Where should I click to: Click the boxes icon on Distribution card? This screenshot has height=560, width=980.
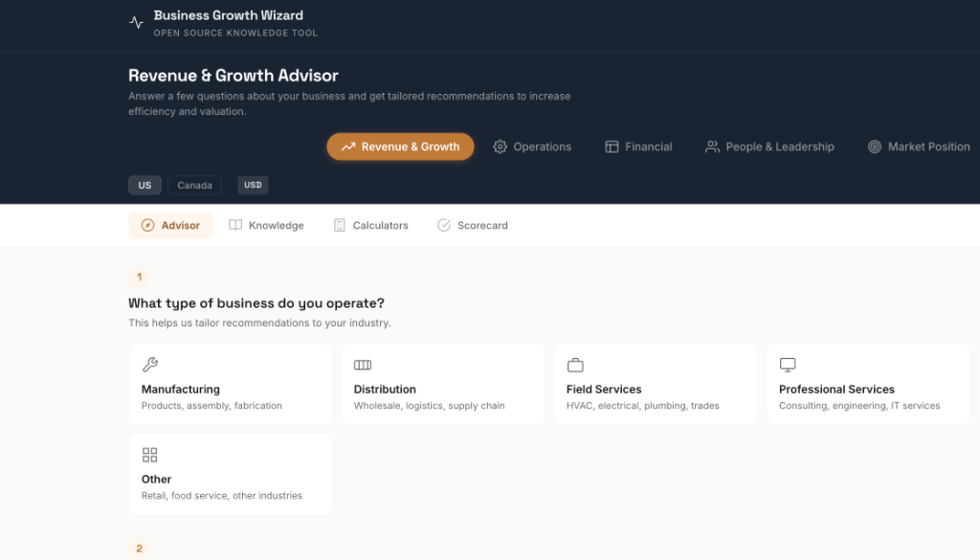pyautogui.click(x=363, y=364)
